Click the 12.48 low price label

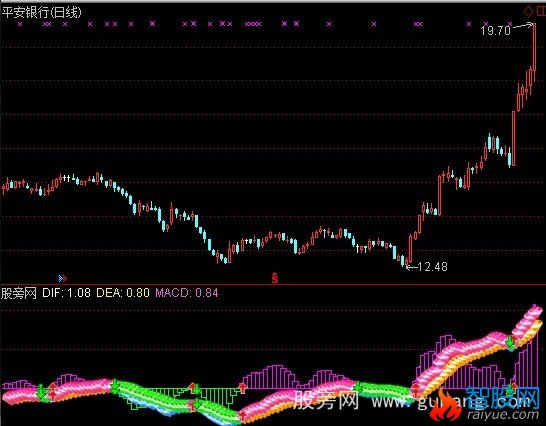coord(432,267)
